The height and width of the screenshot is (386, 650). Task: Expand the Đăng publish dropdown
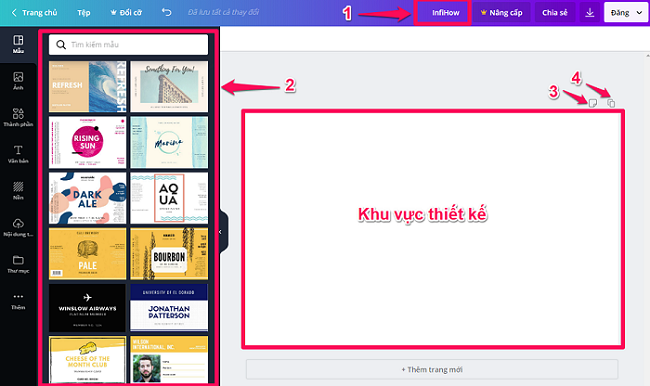626,13
